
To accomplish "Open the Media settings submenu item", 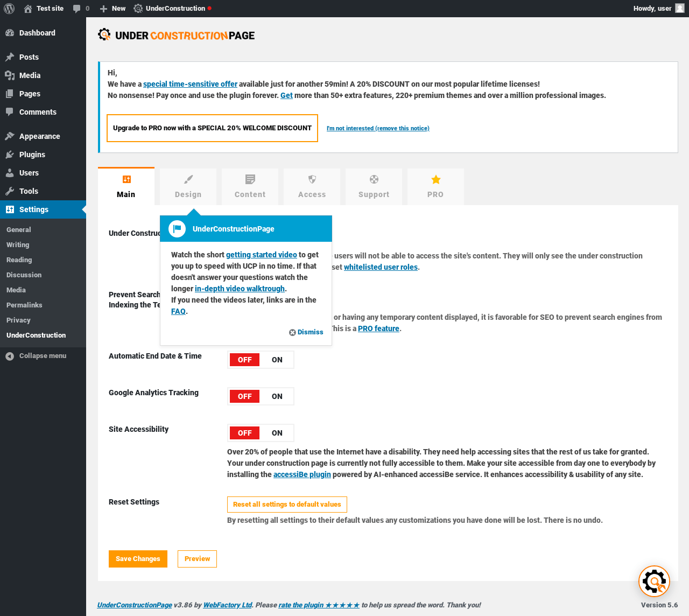I will (x=16, y=290).
